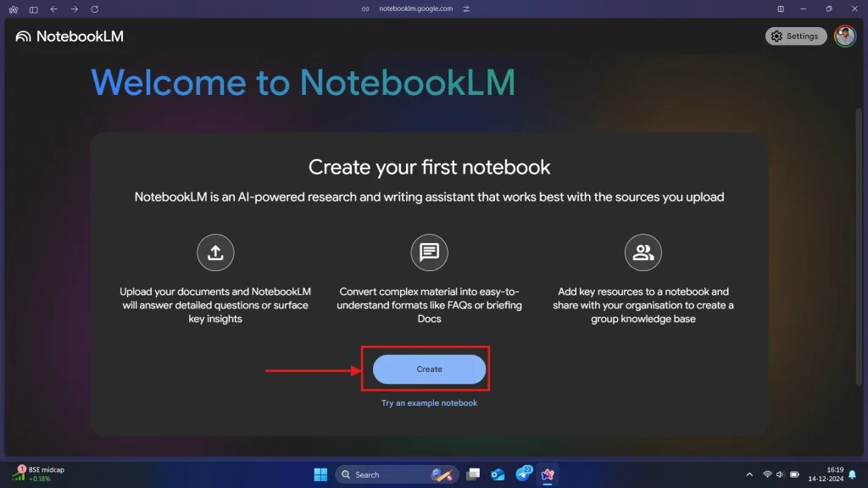
Task: Click the upload documents icon
Action: pos(215,252)
